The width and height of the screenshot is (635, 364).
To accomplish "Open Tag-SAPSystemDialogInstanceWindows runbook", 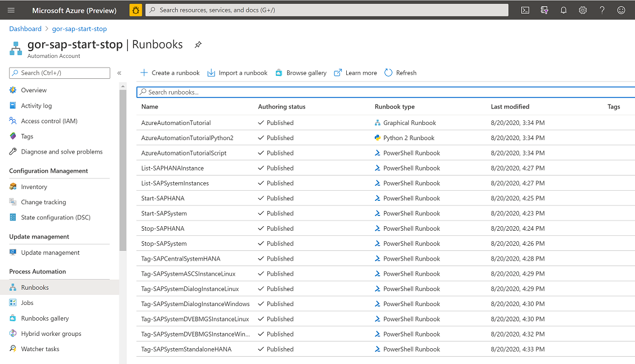I will (195, 304).
